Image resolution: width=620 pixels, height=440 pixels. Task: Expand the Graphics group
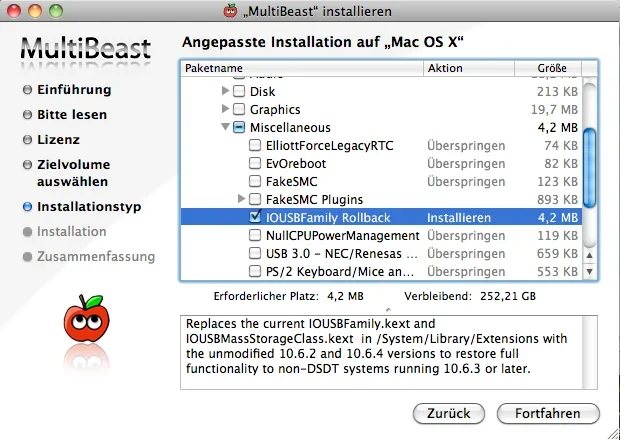pos(225,109)
